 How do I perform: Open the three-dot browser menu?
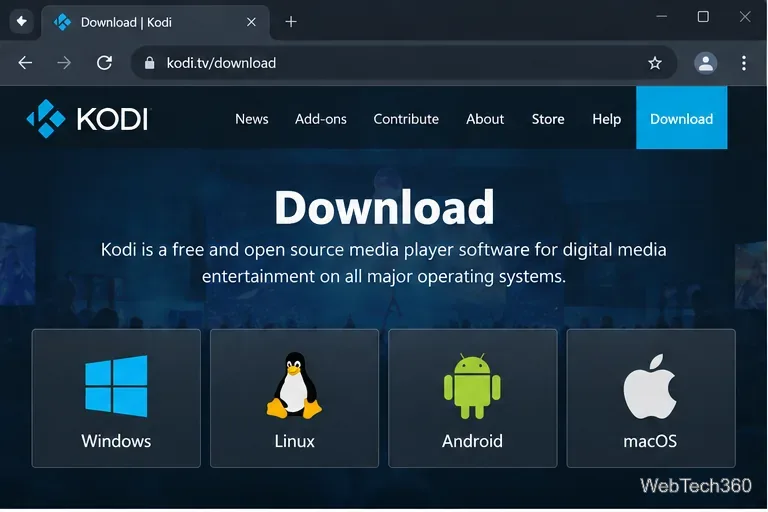744,63
